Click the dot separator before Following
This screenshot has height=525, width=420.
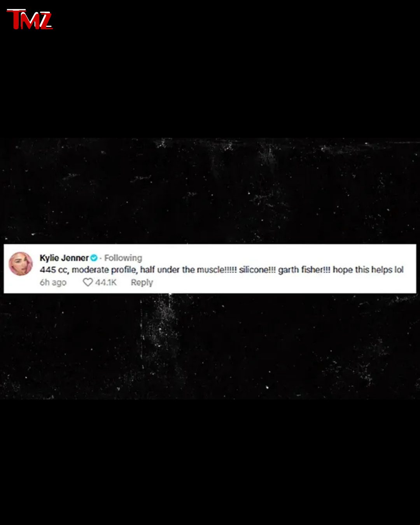click(x=101, y=258)
